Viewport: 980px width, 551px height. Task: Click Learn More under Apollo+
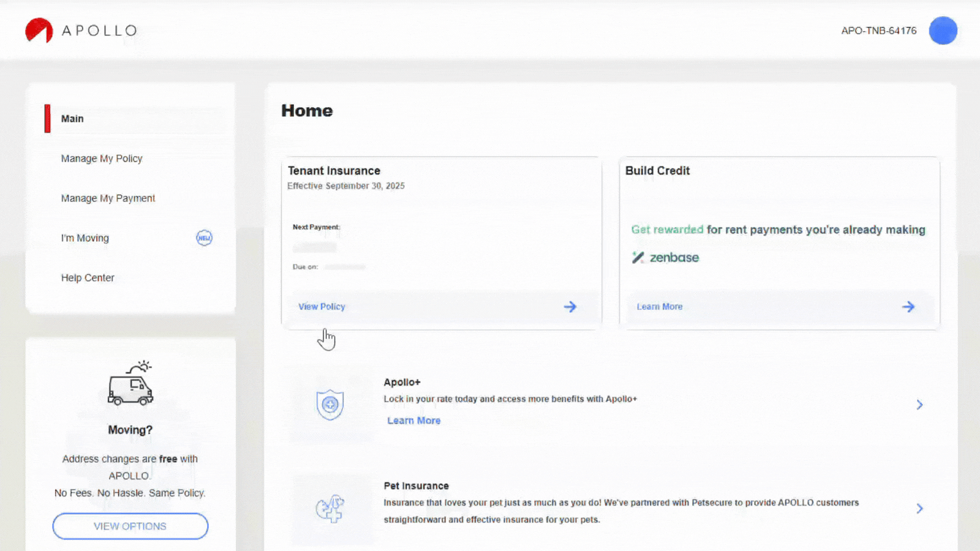click(x=413, y=421)
